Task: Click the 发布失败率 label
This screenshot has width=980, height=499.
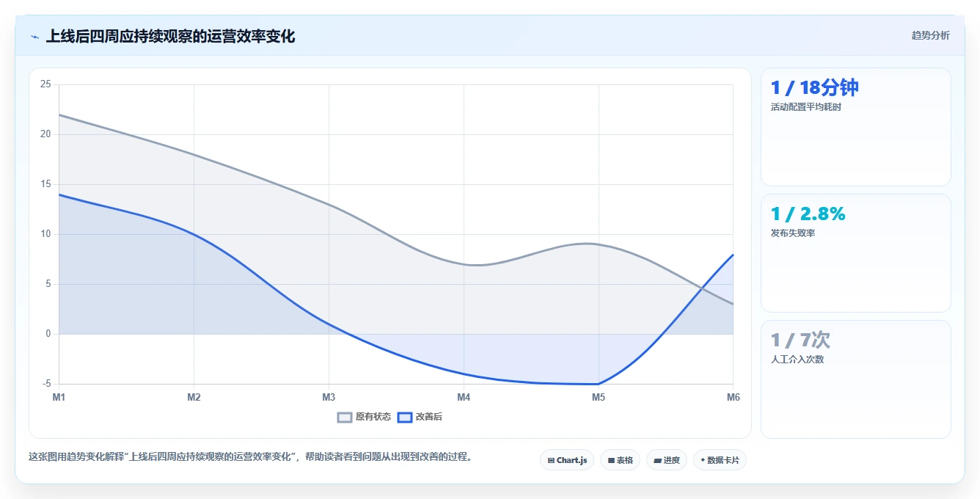Action: click(792, 233)
